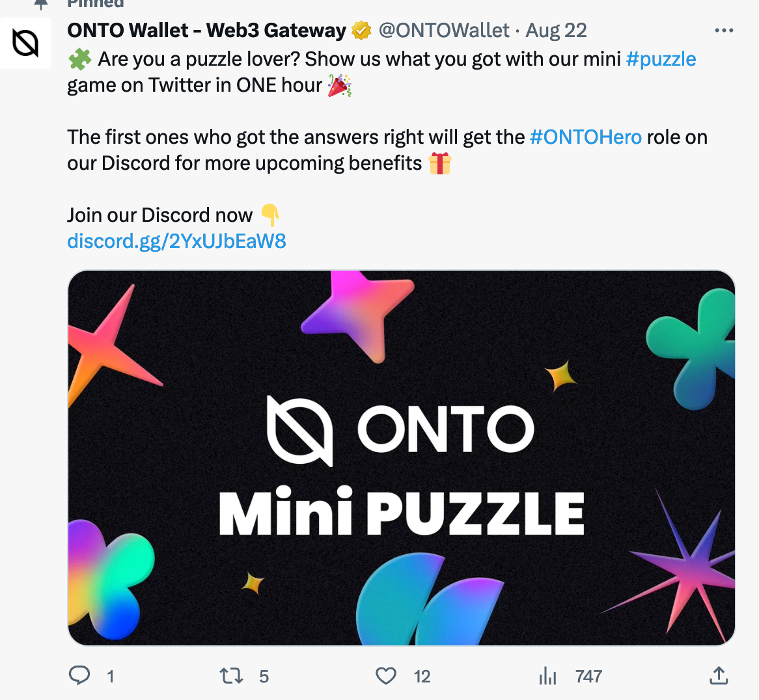
Task: Click the reply count of 1
Action: 111,677
